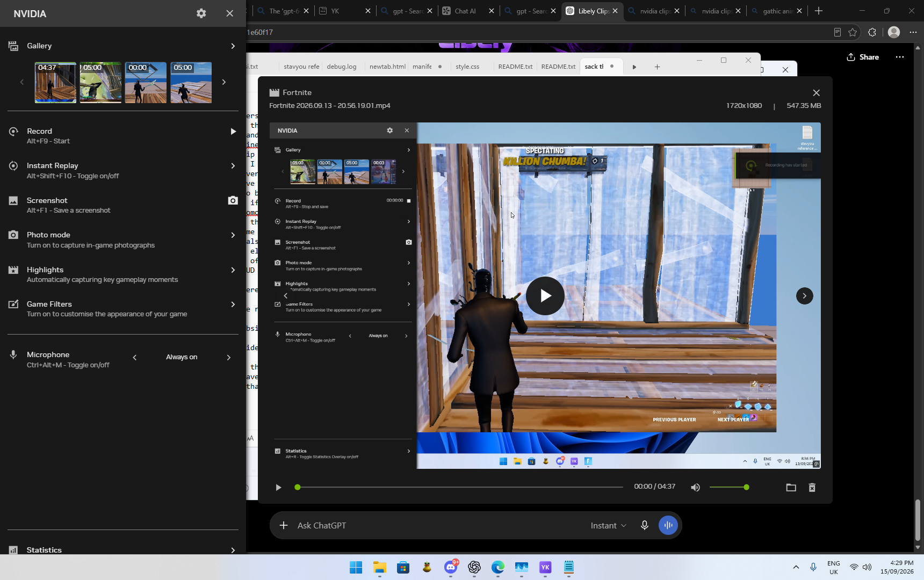
Task: Seek on the video progress bar
Action: (x=459, y=487)
